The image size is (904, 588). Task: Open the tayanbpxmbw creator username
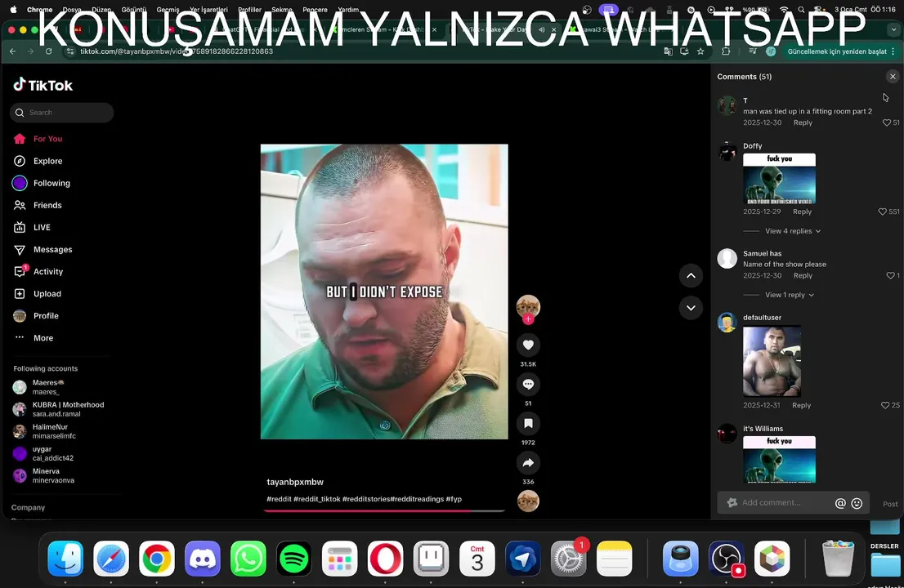pyautogui.click(x=295, y=482)
